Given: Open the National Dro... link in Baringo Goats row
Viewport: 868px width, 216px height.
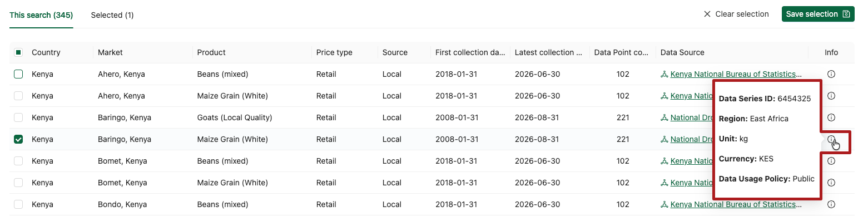Looking at the screenshot, I should (692, 117).
